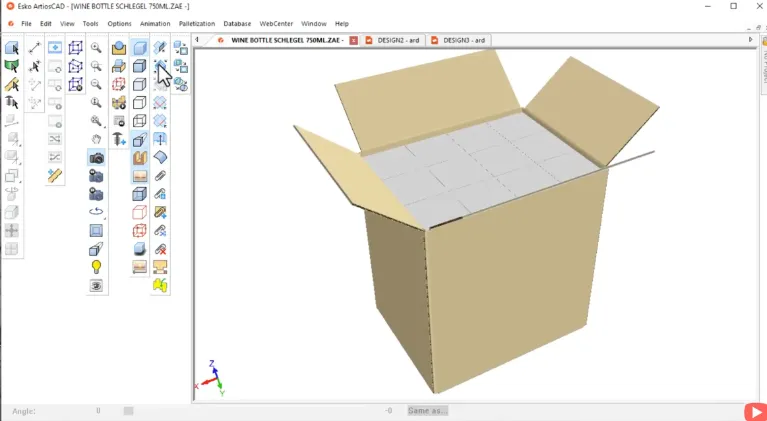Choose the select arrow tool at top-left
The width and height of the screenshot is (767, 421).
pyautogui.click(x=13, y=47)
